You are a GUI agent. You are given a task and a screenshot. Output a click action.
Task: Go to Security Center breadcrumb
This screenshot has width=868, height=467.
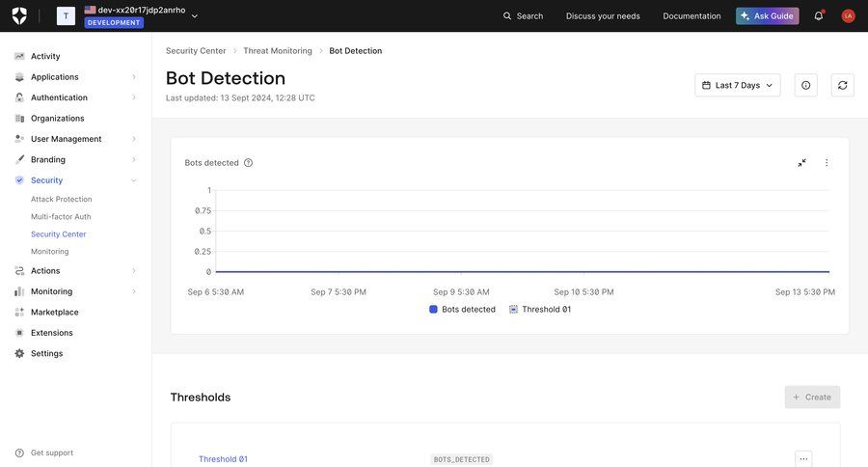click(x=196, y=51)
